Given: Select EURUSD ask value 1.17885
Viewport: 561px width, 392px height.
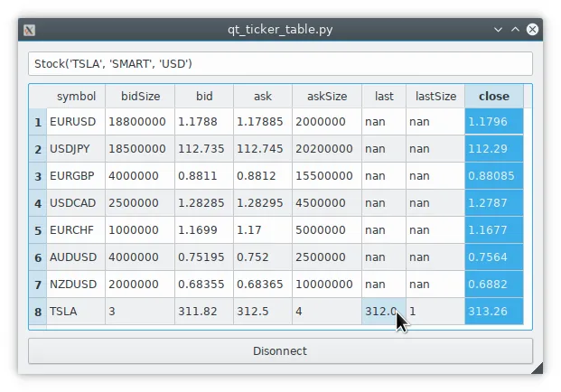Looking at the screenshot, I should pyautogui.click(x=263, y=122).
